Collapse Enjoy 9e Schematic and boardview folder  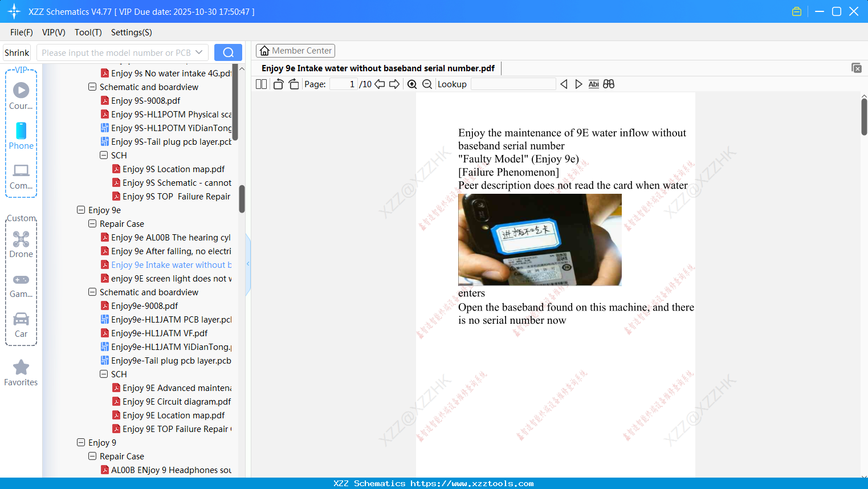(x=92, y=292)
